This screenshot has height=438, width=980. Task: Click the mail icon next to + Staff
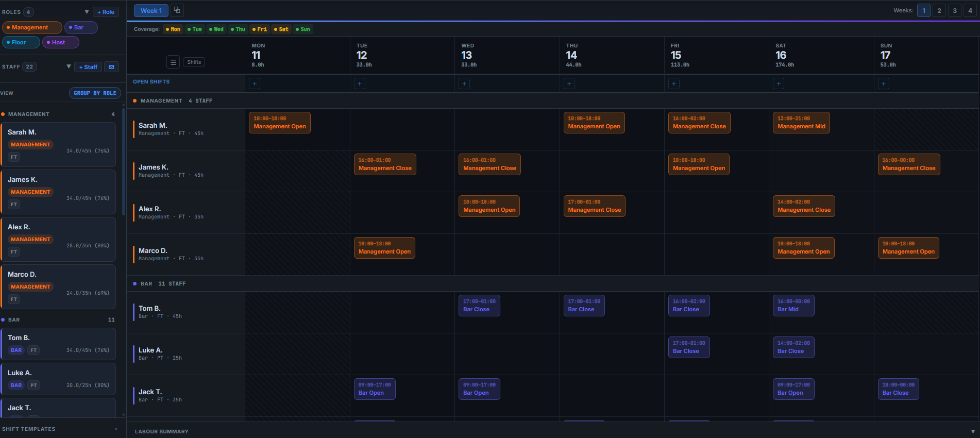[111, 67]
